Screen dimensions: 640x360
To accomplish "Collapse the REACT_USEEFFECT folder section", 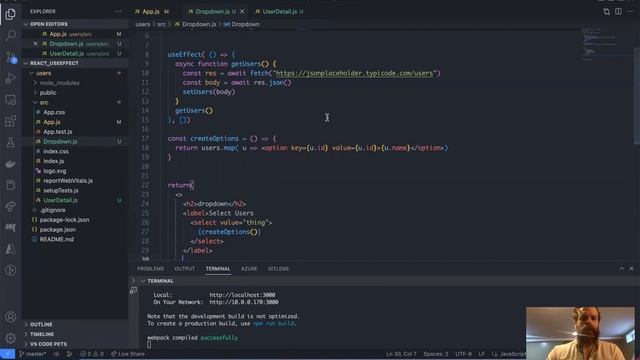I will 75,63.
